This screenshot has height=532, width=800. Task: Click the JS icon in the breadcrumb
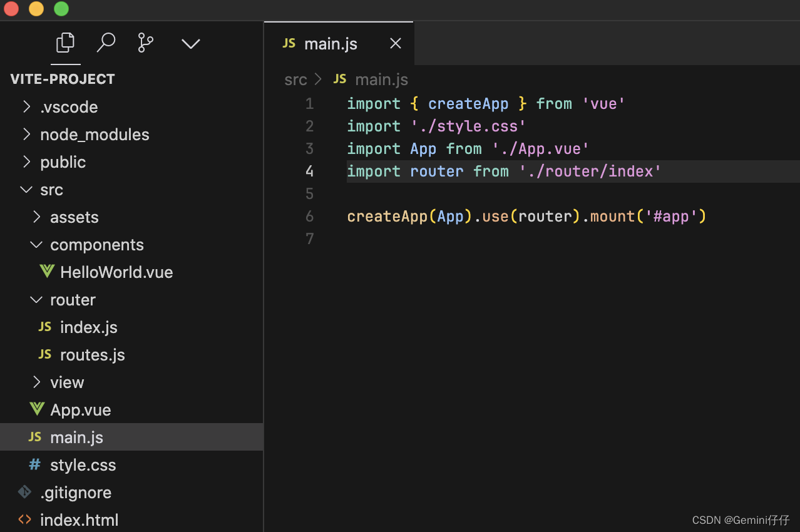340,79
